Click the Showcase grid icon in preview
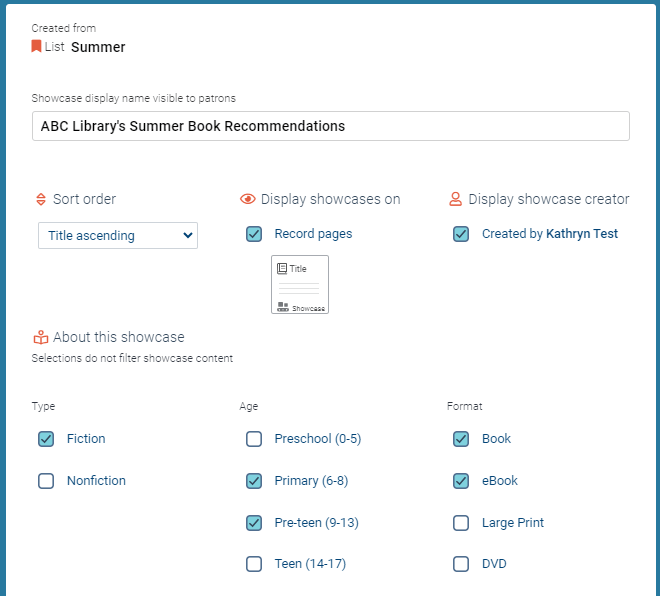 [283, 307]
